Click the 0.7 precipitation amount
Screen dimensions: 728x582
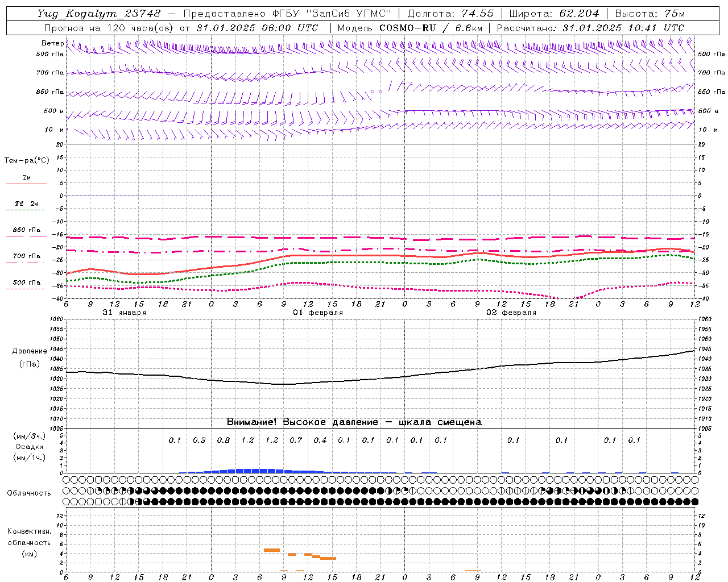coord(296,440)
